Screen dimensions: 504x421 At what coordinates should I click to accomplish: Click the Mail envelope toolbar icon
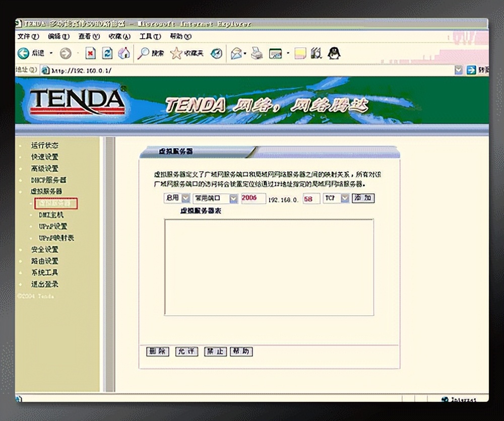236,53
